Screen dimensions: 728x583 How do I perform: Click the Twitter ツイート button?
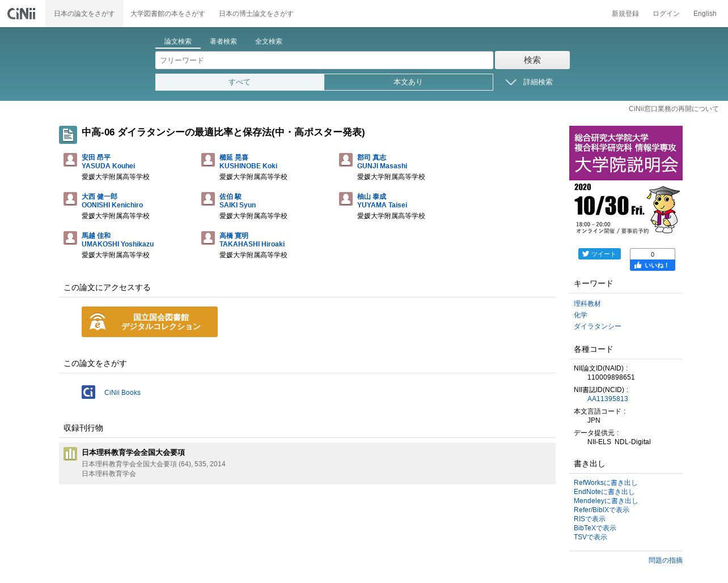click(599, 254)
